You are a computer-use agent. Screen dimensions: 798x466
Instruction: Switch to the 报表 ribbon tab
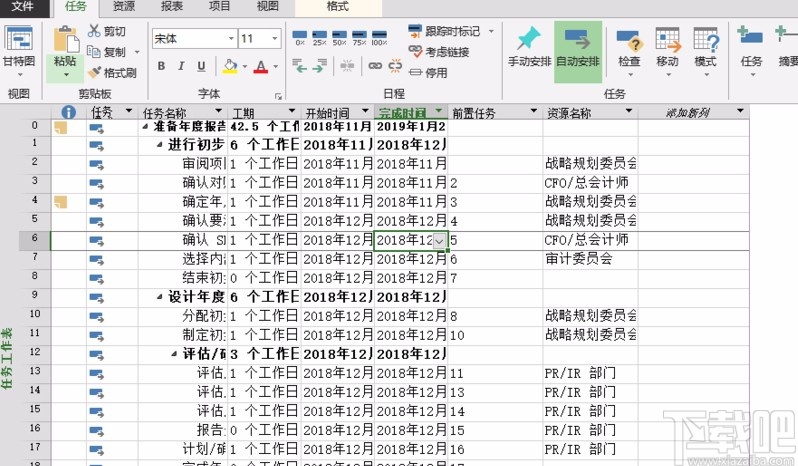click(172, 7)
